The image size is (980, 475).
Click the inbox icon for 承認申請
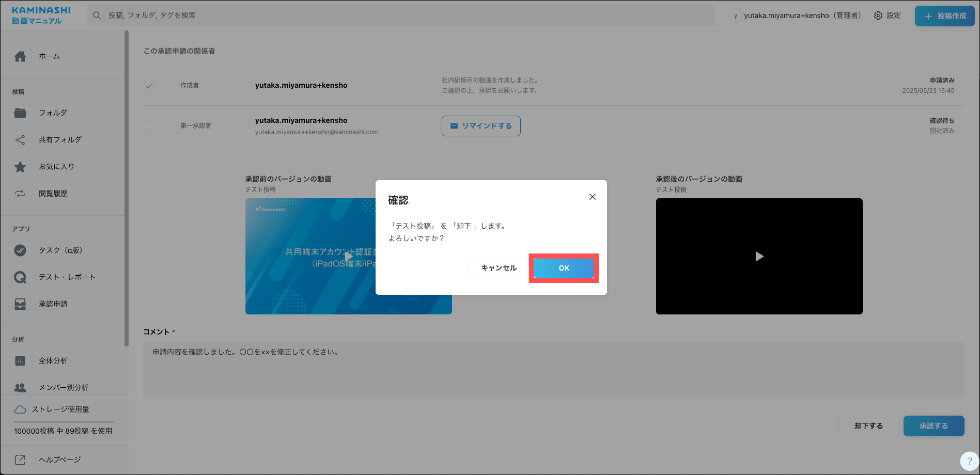pos(20,304)
